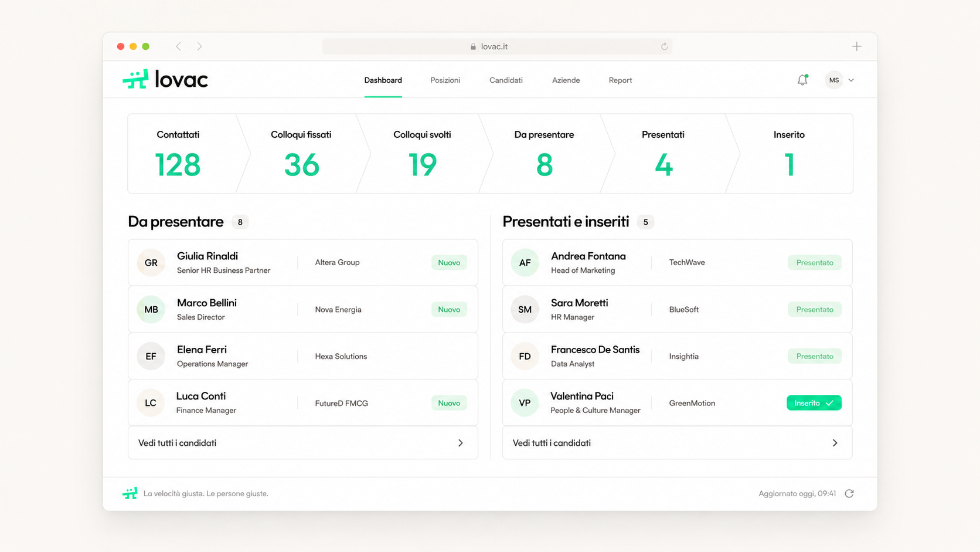Open Valentina Paci candidate row
This screenshot has height=552, width=980.
coord(678,403)
